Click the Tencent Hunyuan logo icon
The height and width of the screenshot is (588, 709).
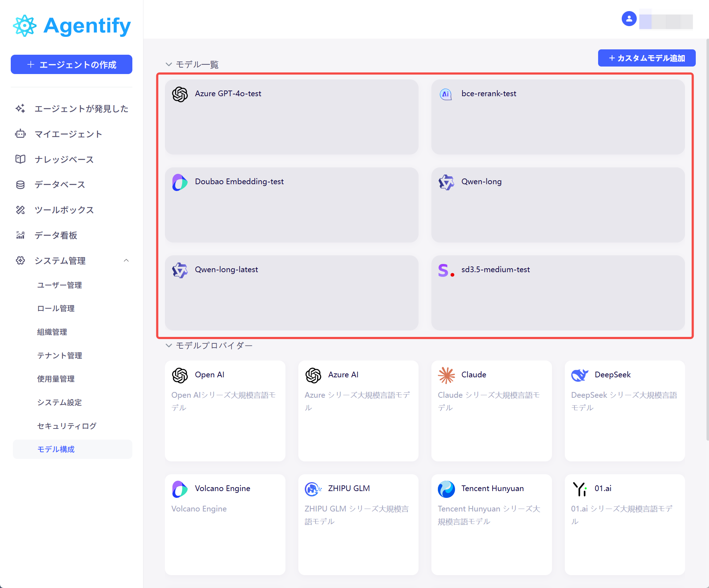click(x=446, y=489)
